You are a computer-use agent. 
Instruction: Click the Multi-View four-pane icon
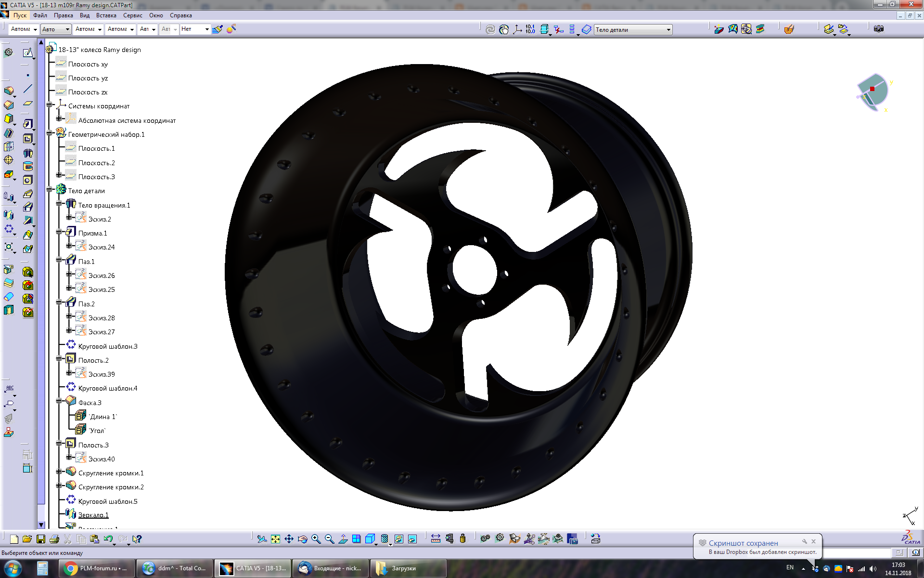click(356, 539)
